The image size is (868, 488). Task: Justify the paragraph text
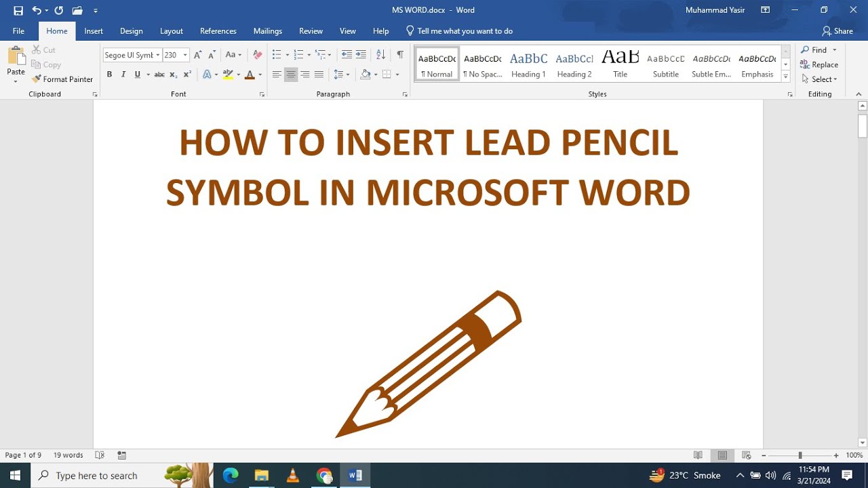pos(319,75)
